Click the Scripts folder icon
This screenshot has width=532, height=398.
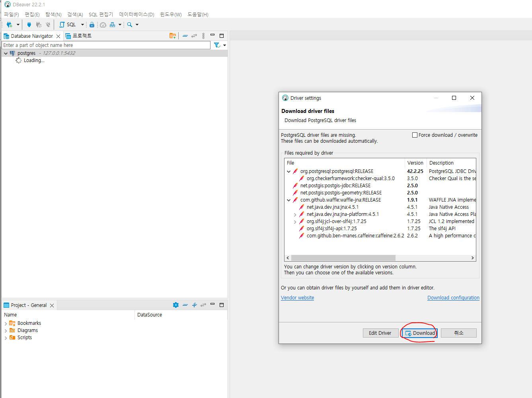tap(12, 338)
